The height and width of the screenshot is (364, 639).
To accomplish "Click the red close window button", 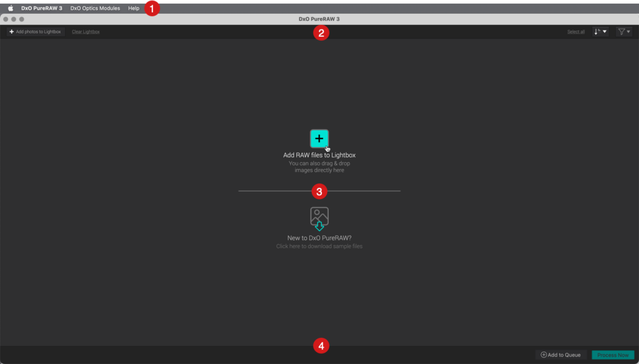I will pos(6,19).
